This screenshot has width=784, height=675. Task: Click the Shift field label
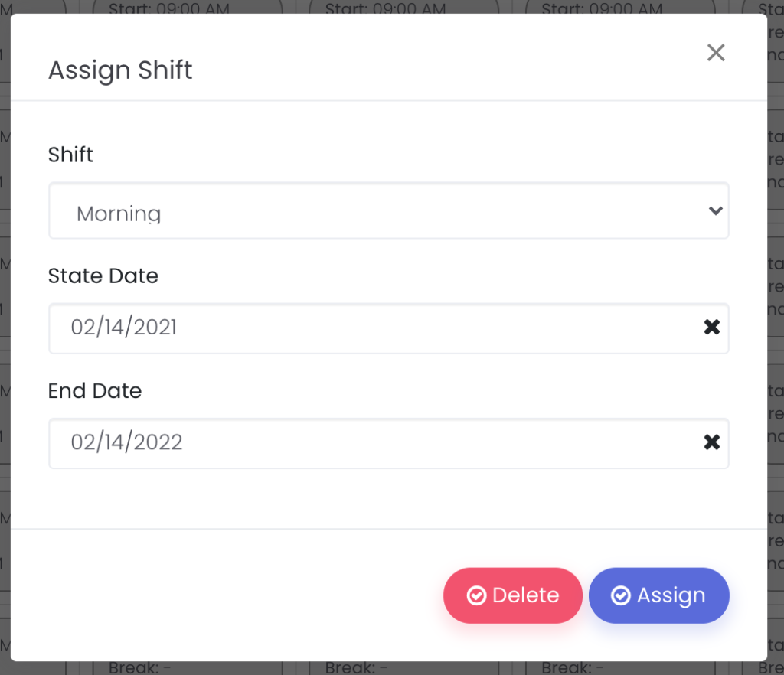(70, 155)
